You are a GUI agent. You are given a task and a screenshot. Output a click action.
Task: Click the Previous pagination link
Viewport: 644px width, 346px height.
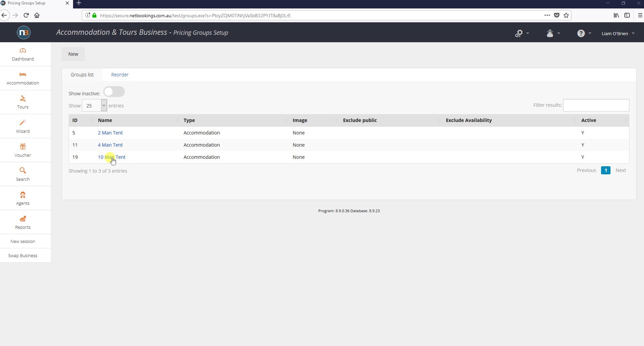click(x=586, y=170)
